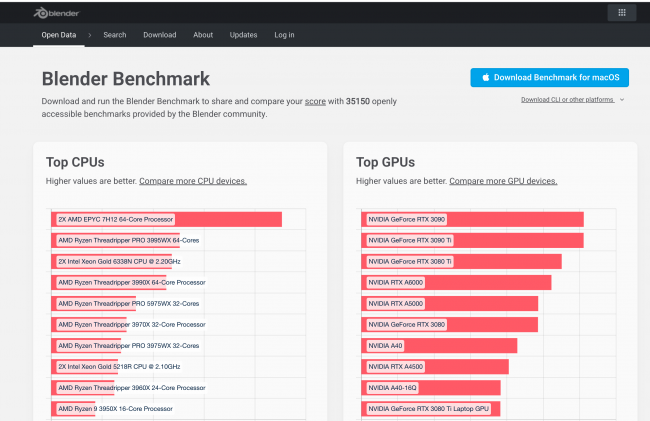
Task: Select Threadripper PRO 5975WX 32-Cores bar
Action: (94, 304)
